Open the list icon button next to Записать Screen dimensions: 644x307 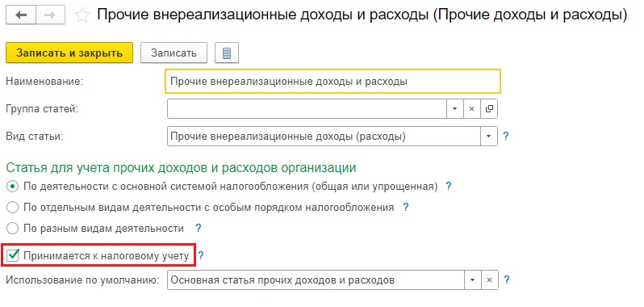(226, 53)
